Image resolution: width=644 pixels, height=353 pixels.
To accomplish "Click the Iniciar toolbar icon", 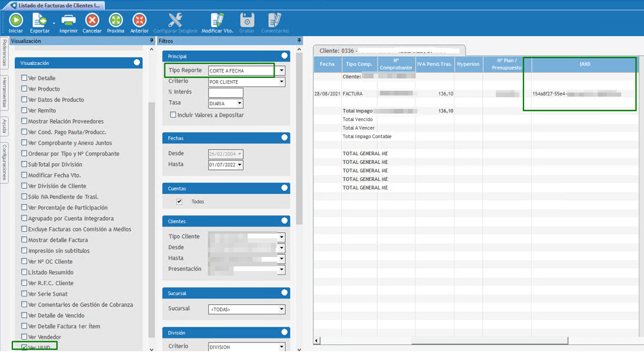I will click(x=16, y=20).
